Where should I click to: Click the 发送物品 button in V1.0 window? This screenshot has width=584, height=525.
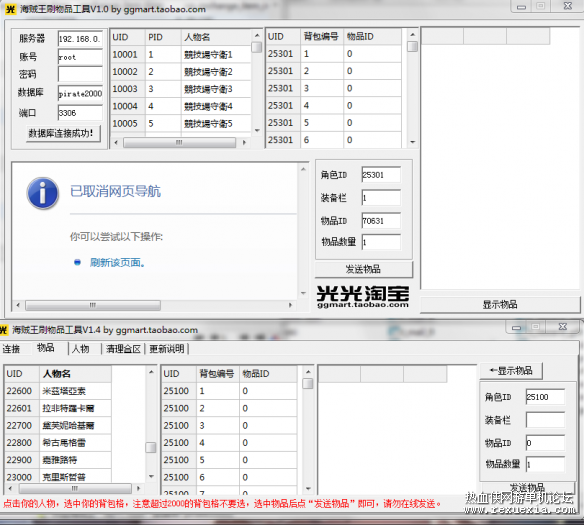pyautogui.click(x=364, y=269)
